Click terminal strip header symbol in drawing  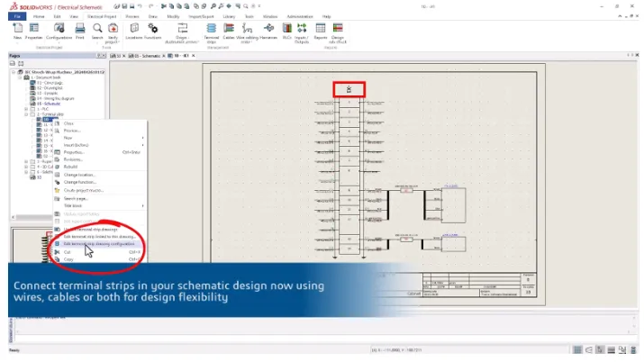pyautogui.click(x=349, y=89)
